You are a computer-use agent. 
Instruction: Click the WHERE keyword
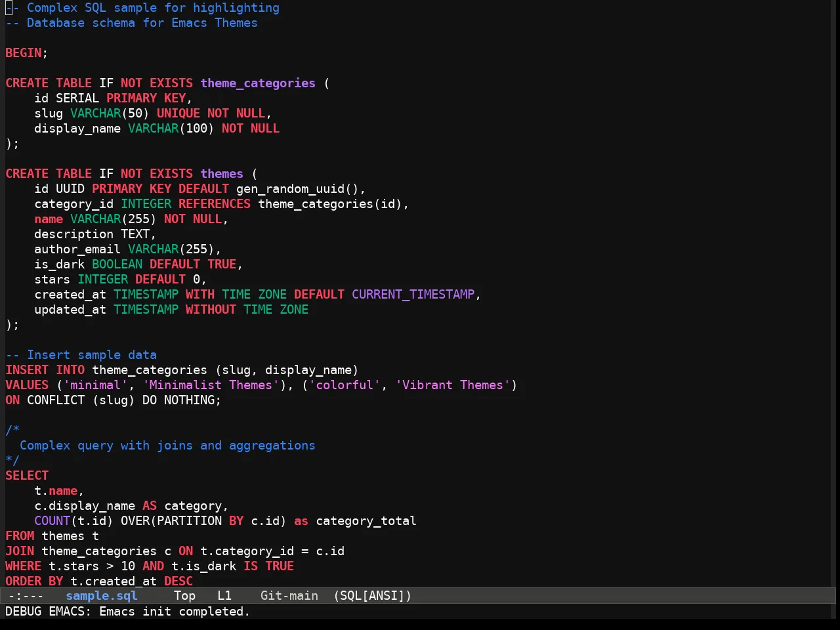pos(24,566)
